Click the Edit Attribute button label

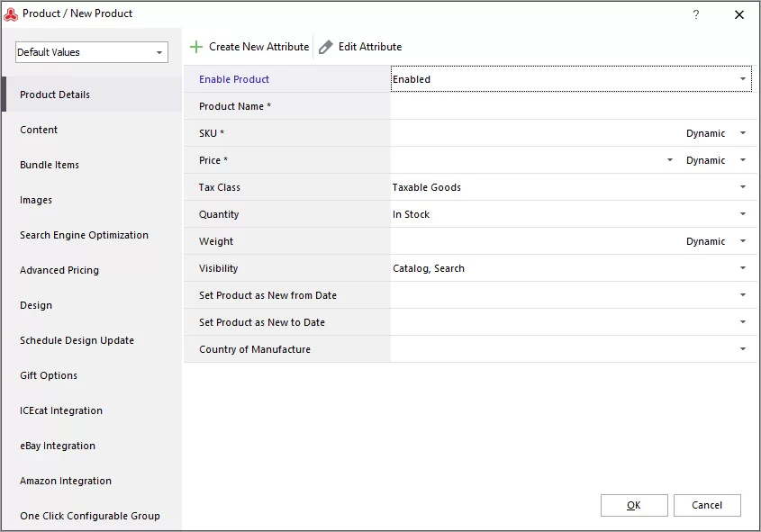click(x=370, y=47)
